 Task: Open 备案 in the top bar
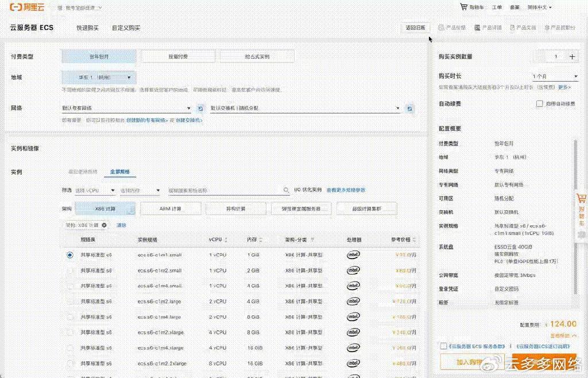point(514,7)
